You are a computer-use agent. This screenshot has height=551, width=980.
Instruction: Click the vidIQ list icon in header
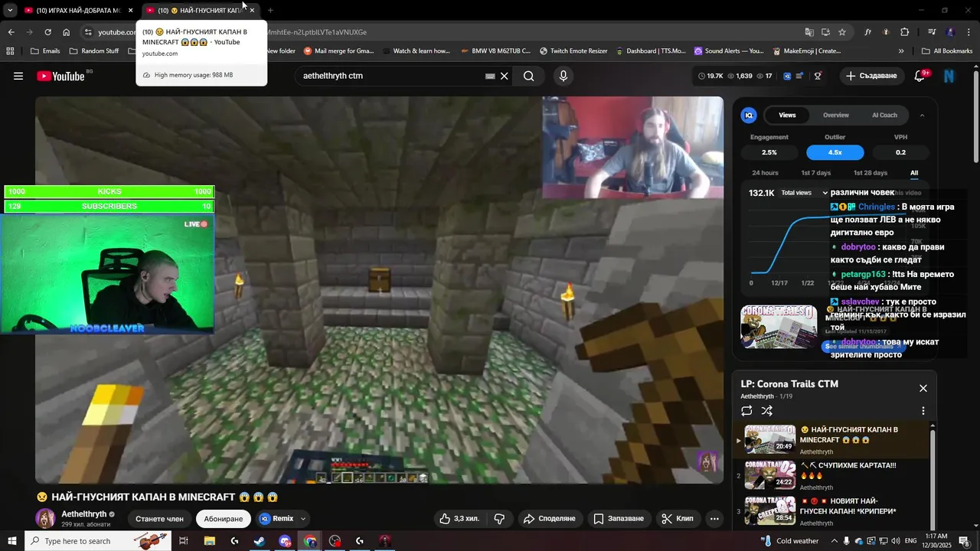(x=799, y=76)
